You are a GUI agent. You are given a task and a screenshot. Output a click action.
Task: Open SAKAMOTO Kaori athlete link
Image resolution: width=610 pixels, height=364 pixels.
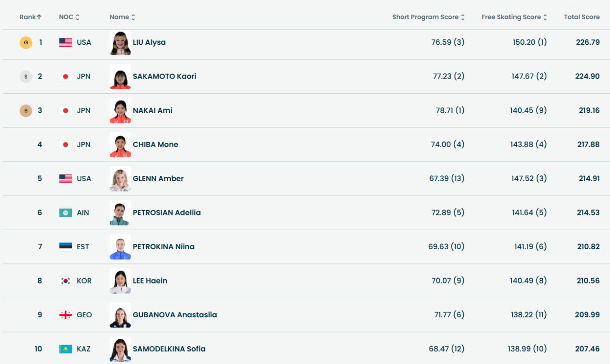point(164,77)
